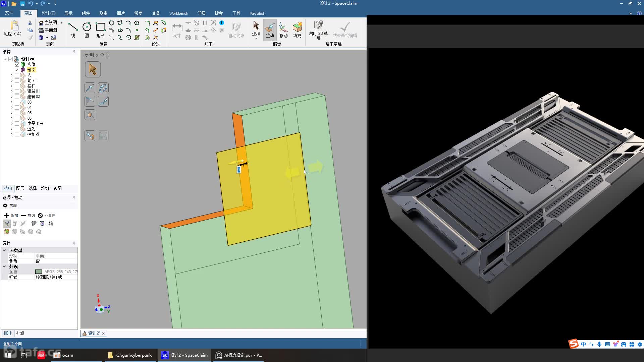This screenshot has width=644, height=362.
Task: Uncheck the 实体 visibility checkbox
Action: (x=17, y=64)
